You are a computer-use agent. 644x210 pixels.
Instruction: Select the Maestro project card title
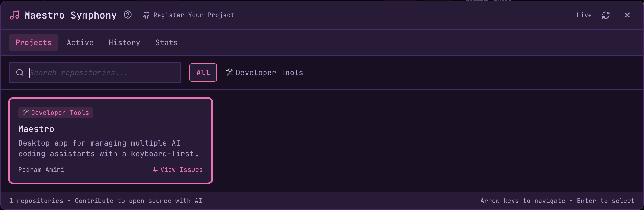tap(36, 129)
